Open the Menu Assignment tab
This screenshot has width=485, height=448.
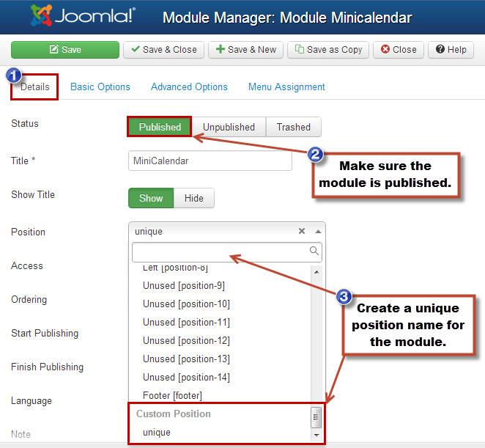click(x=286, y=87)
